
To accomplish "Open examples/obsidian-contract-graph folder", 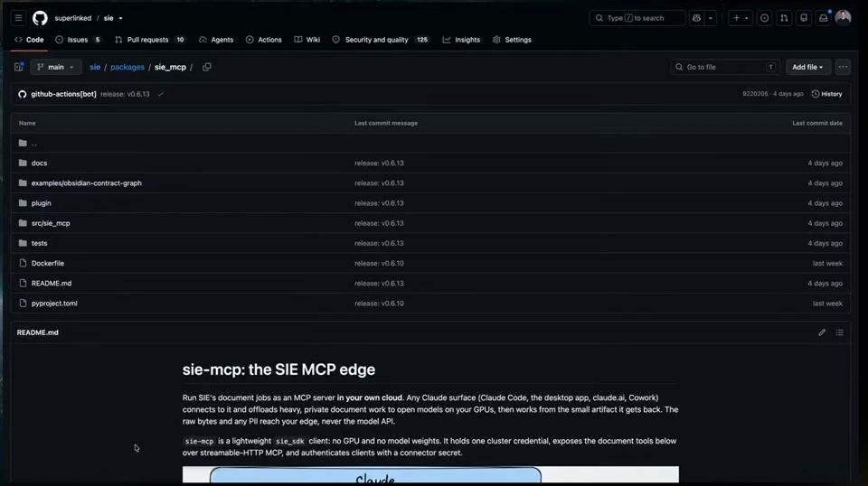I will click(x=87, y=183).
